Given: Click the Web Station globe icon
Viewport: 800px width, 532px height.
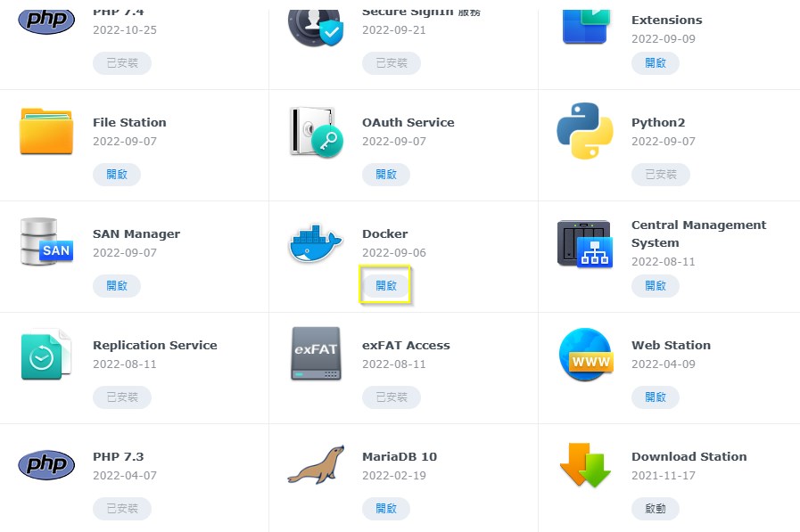Looking at the screenshot, I should point(585,354).
